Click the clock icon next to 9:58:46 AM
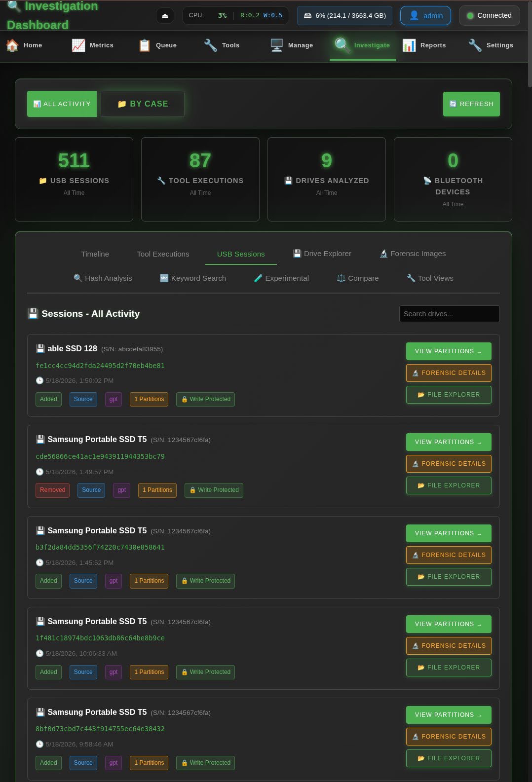 [39, 745]
